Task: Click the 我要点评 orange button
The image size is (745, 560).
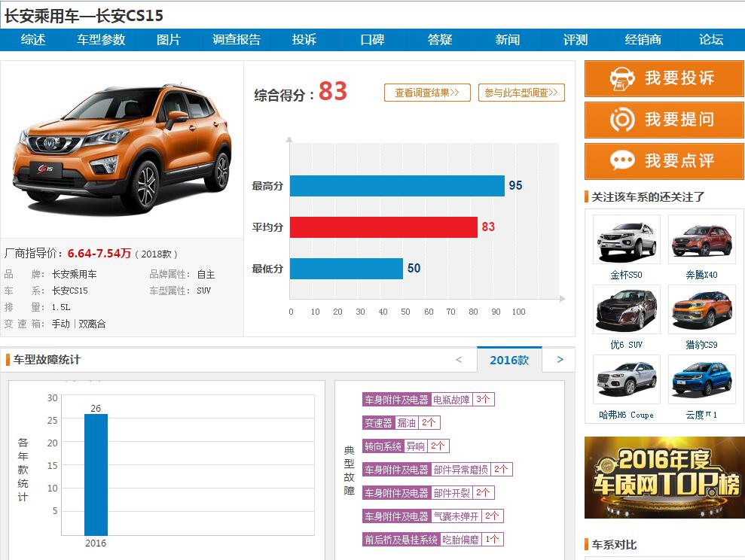Action: 664,161
